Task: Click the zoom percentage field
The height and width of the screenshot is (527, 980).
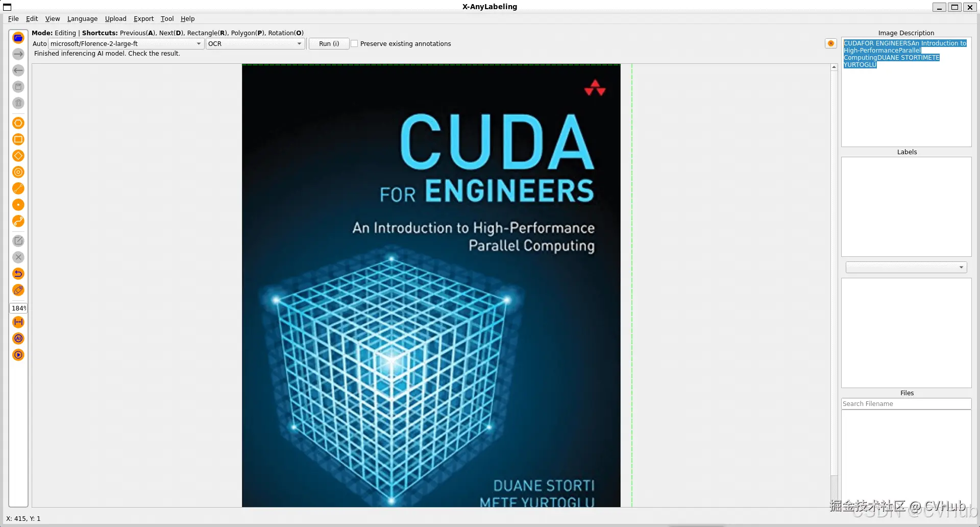Action: pos(18,308)
